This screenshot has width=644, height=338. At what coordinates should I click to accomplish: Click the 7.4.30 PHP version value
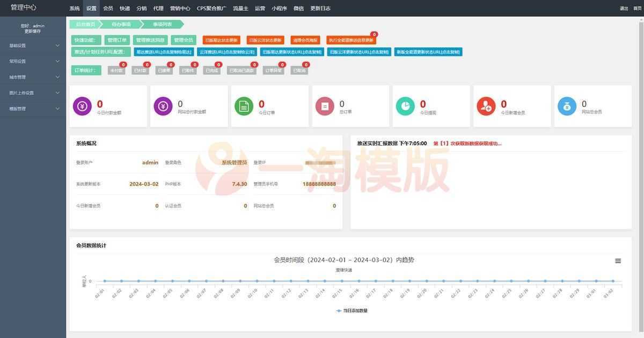239,184
